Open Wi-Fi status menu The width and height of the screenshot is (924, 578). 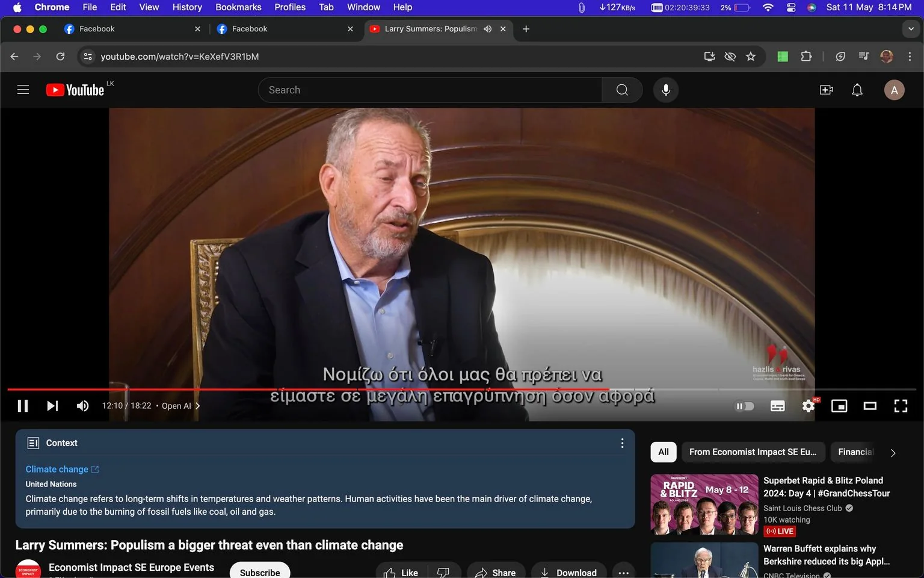[x=768, y=7]
